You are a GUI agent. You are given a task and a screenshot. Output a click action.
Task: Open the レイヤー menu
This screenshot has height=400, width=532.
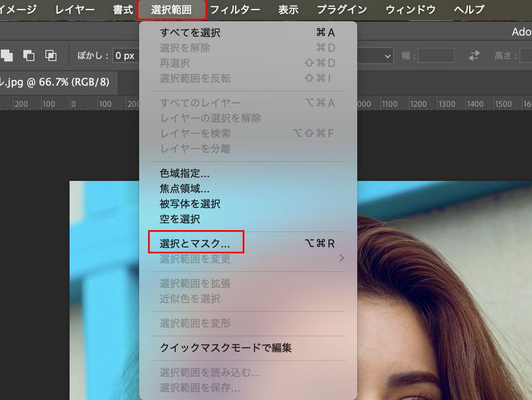[76, 10]
